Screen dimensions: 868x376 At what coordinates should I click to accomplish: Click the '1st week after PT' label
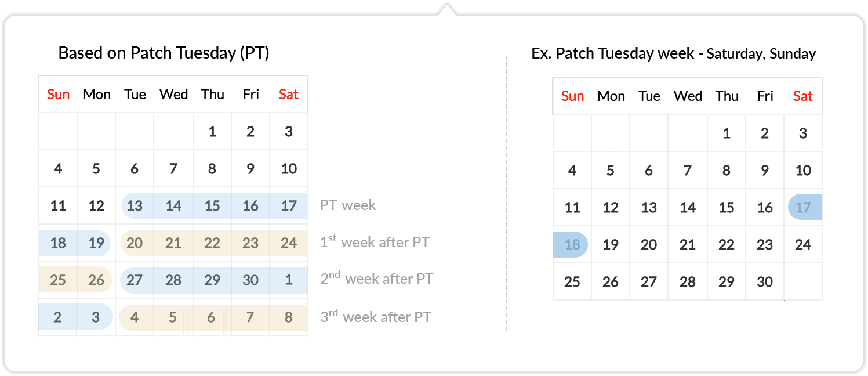click(375, 241)
